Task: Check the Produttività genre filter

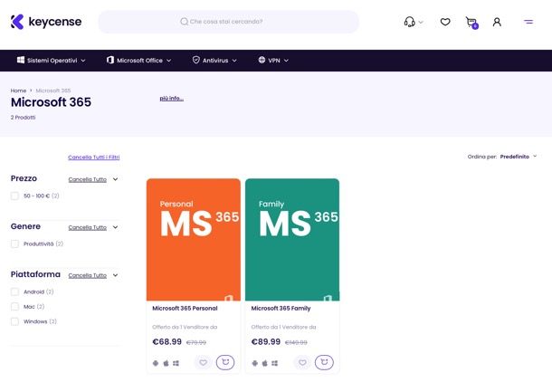Action: [14, 244]
